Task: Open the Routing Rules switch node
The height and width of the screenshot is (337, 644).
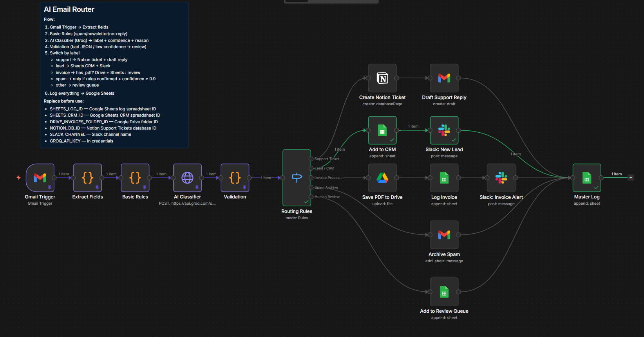Action: (x=297, y=178)
